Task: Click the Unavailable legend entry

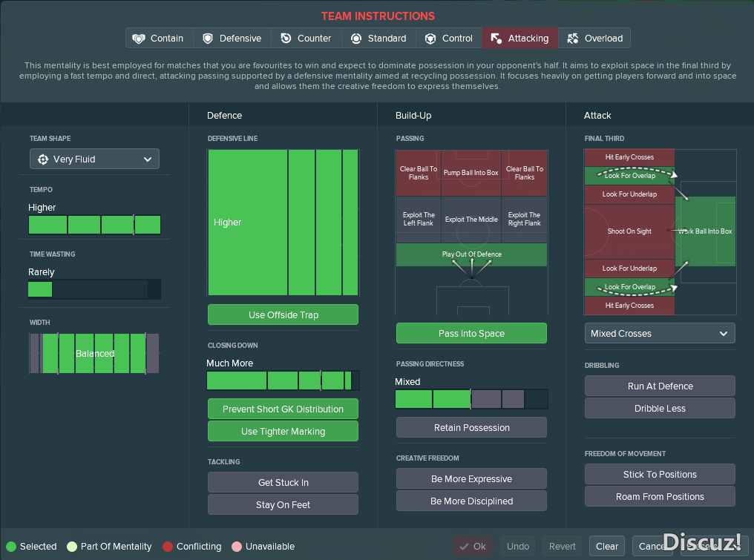Action: pyautogui.click(x=263, y=547)
